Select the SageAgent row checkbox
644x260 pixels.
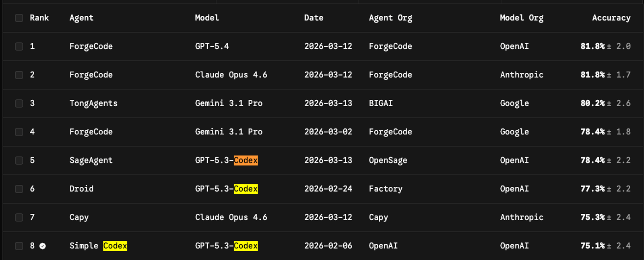[19, 161]
